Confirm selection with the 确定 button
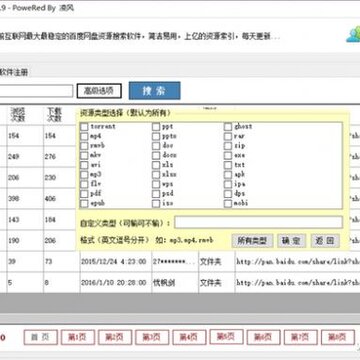Image resolution: width=360 pixels, height=360 pixels. (291, 241)
